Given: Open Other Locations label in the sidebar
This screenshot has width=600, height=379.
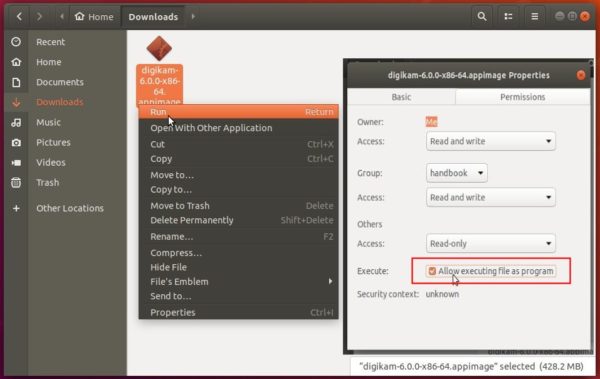Looking at the screenshot, I should pyautogui.click(x=70, y=208).
